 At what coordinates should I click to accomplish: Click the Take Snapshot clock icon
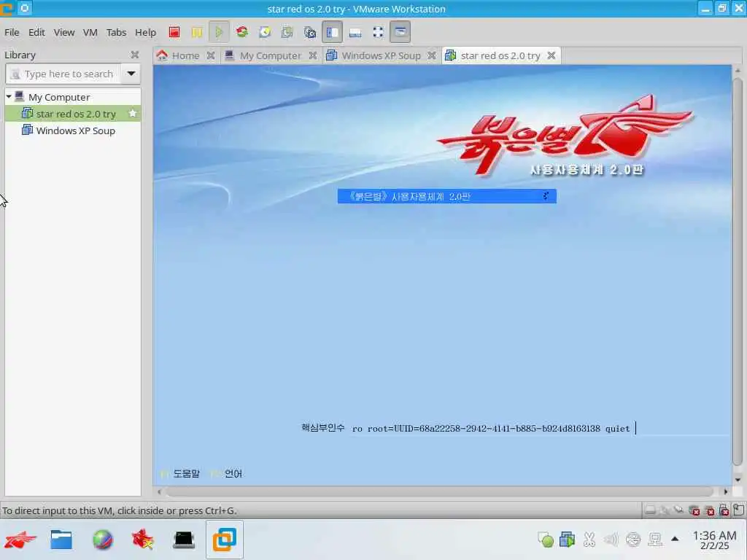coord(265,32)
